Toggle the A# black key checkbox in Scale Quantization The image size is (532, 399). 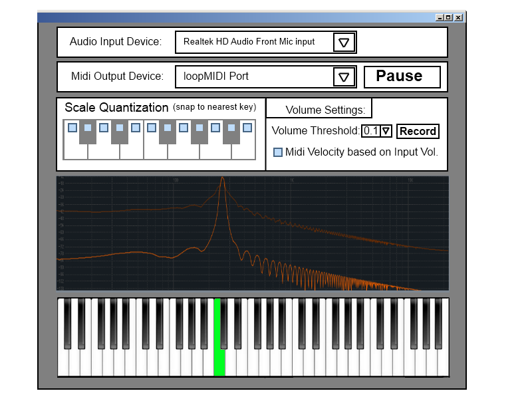point(231,128)
